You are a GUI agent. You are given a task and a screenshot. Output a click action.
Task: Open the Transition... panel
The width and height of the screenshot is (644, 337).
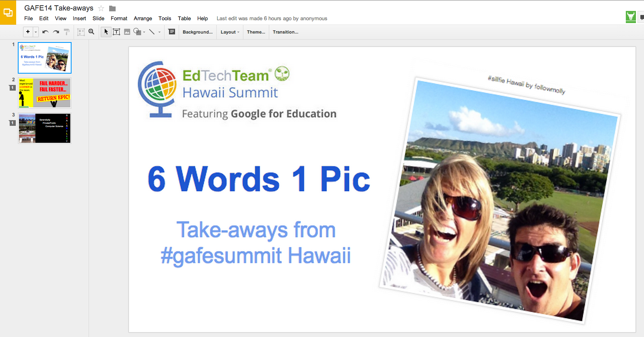coord(285,32)
